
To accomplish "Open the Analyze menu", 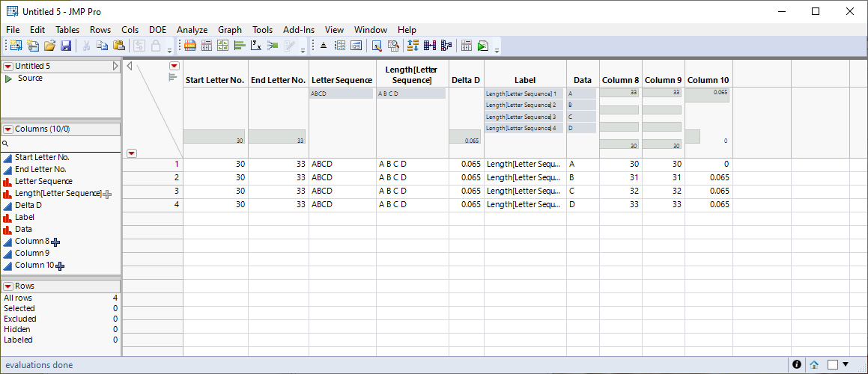I will pos(192,30).
